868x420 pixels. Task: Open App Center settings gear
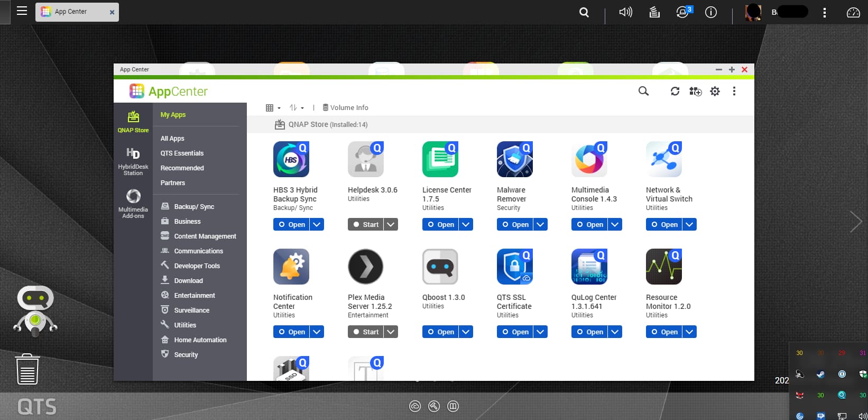(x=715, y=92)
